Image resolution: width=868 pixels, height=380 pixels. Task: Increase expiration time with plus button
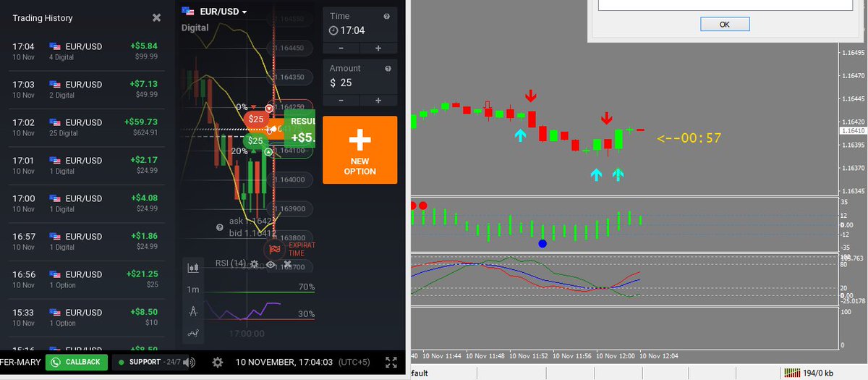point(378,48)
